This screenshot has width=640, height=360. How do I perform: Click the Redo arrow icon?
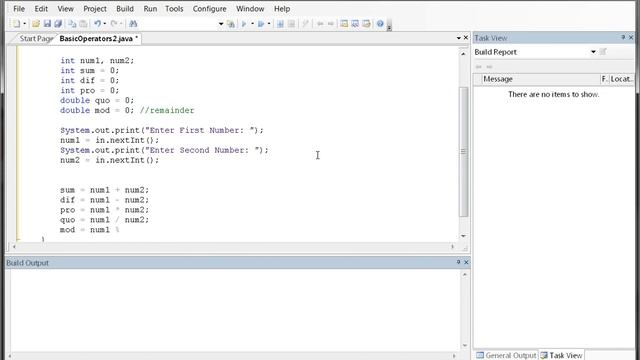[114, 24]
